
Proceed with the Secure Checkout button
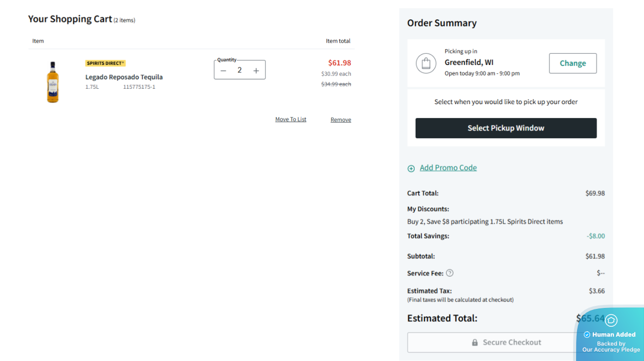495,343
